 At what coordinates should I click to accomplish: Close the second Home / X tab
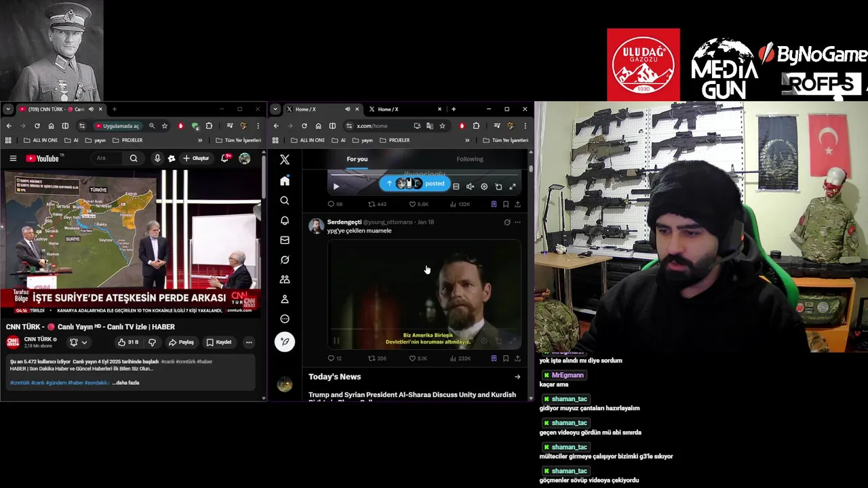(x=439, y=109)
